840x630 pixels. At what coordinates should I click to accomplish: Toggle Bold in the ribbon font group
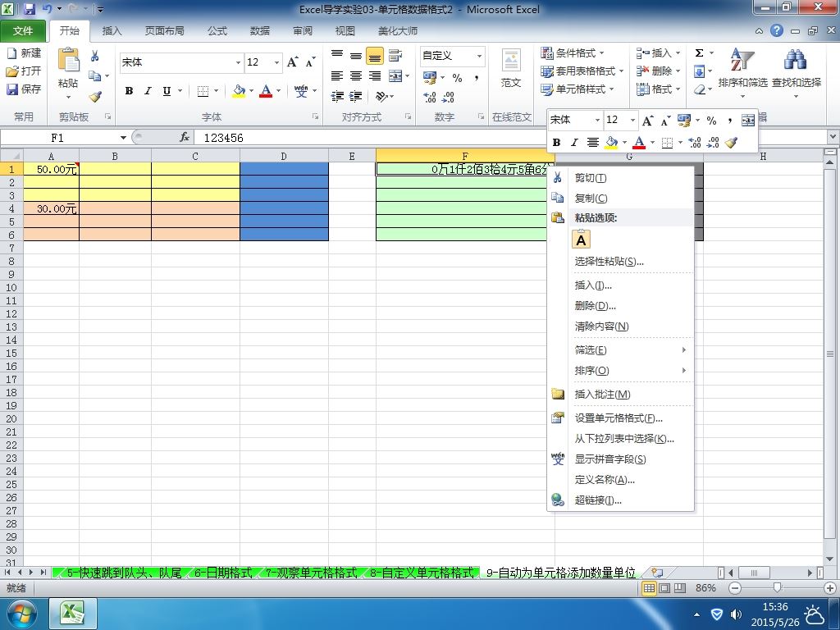coord(129,91)
